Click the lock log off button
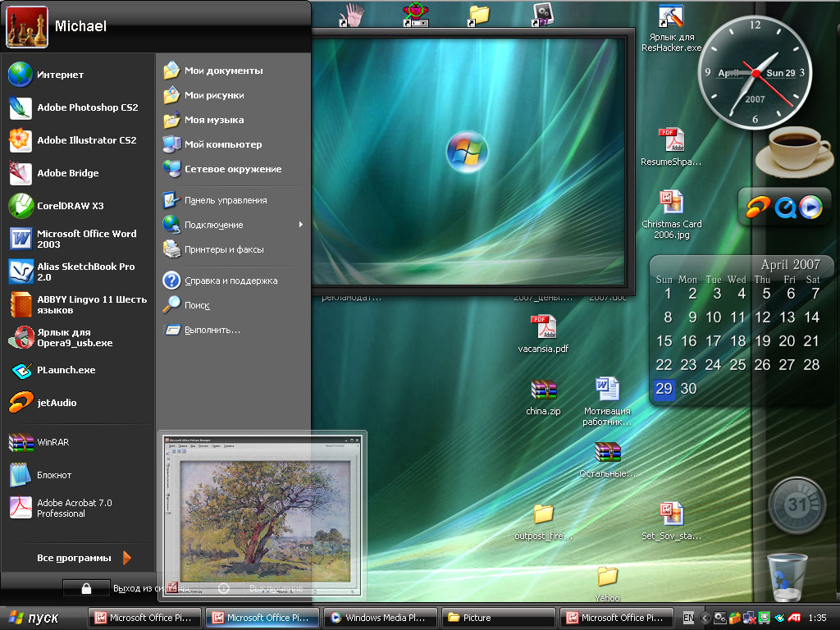The image size is (840, 630). (87, 588)
